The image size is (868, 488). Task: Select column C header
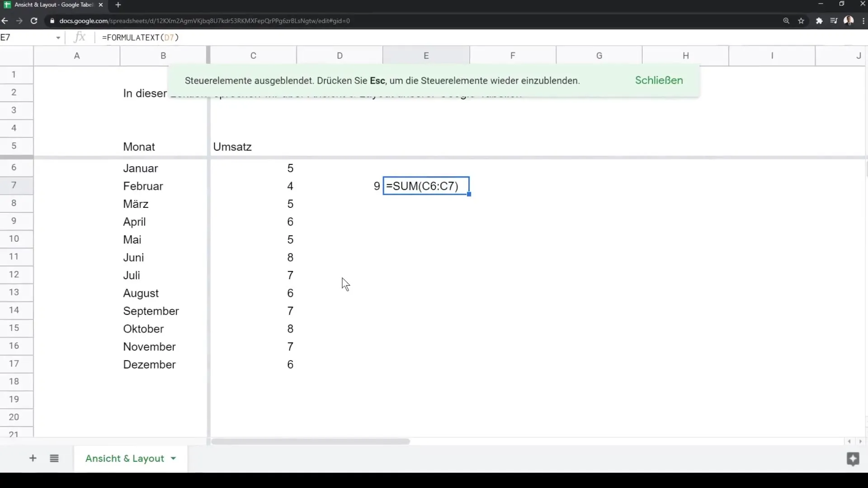coord(253,56)
